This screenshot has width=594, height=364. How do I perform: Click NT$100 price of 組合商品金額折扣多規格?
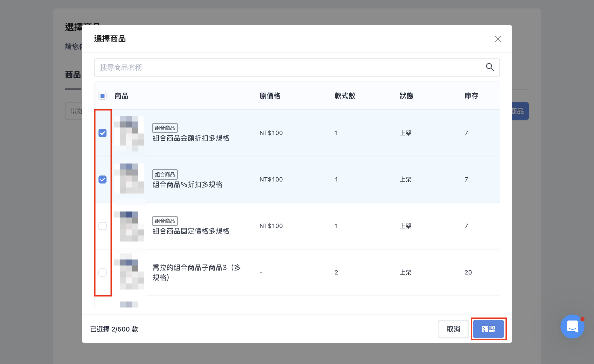click(x=271, y=133)
